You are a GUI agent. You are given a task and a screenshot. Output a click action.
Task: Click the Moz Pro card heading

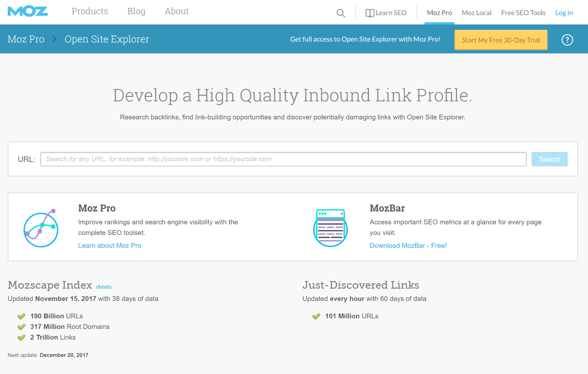(x=97, y=208)
